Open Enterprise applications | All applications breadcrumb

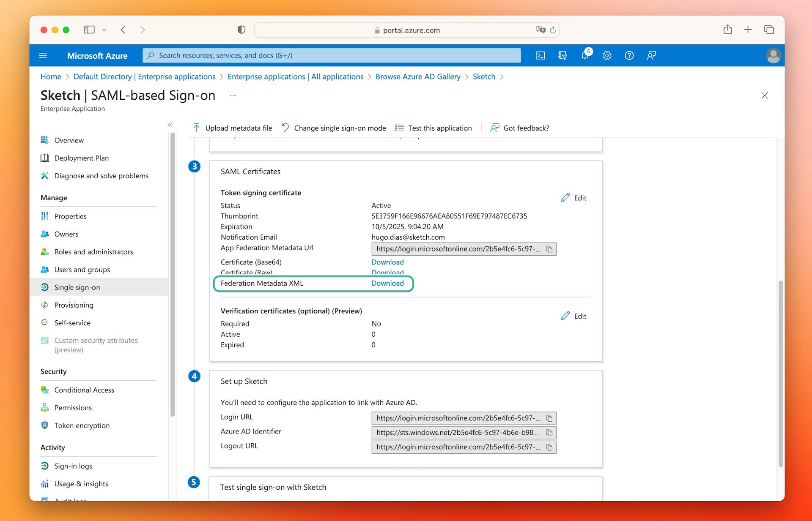tap(295, 76)
